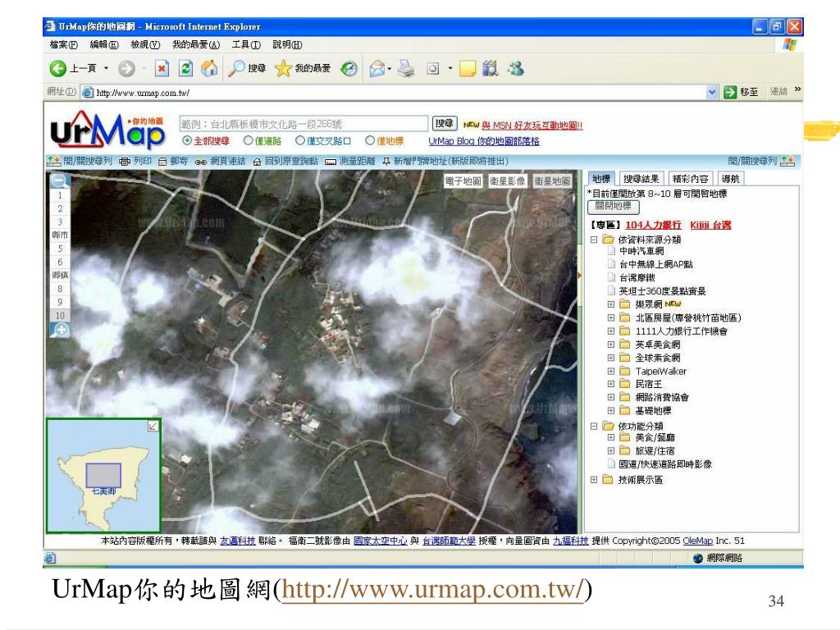
Task: Click the address search input field
Action: point(304,124)
